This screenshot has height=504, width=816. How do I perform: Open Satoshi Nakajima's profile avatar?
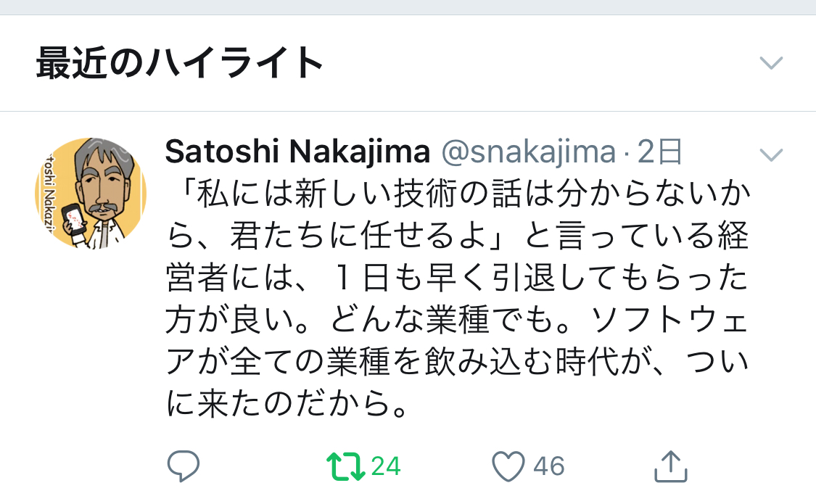[91, 194]
